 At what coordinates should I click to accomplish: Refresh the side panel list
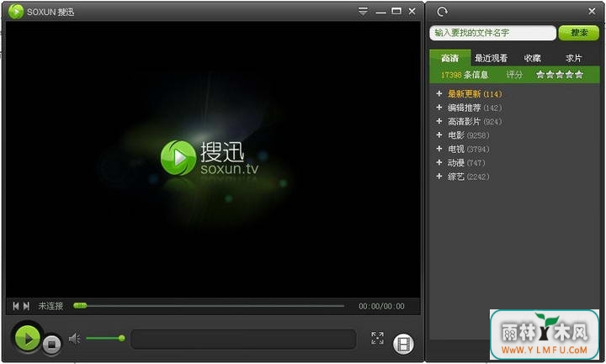[x=442, y=12]
